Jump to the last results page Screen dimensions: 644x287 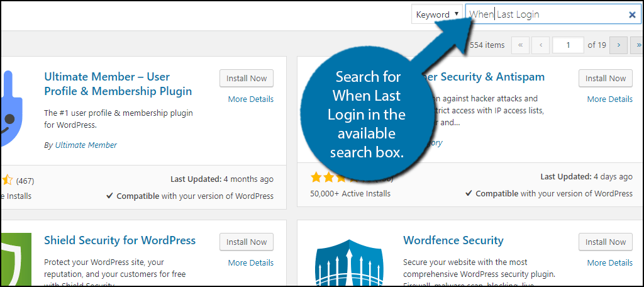pyautogui.click(x=638, y=45)
